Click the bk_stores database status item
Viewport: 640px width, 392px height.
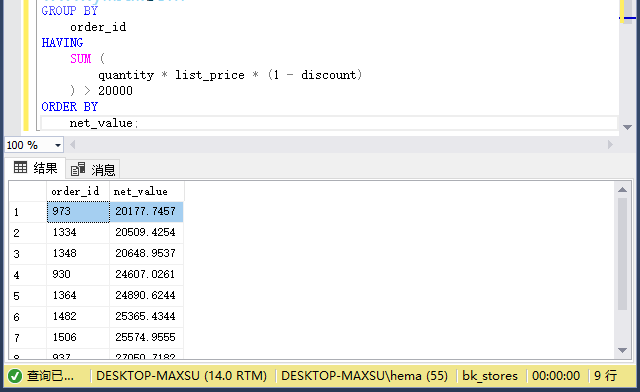tap(490, 376)
